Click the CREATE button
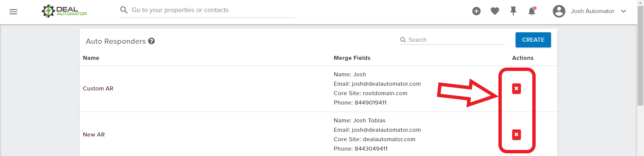 (533, 40)
